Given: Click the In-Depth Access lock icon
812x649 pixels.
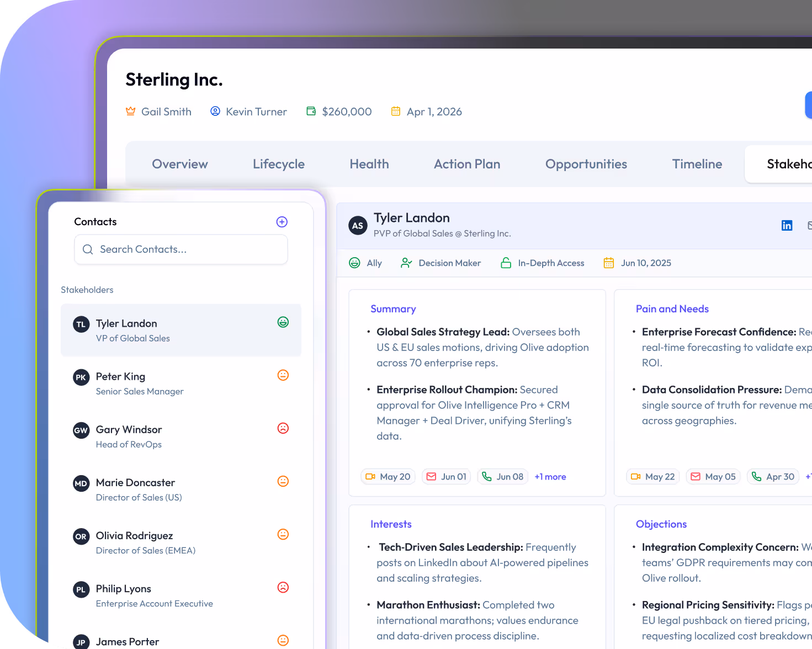Looking at the screenshot, I should click(x=506, y=263).
